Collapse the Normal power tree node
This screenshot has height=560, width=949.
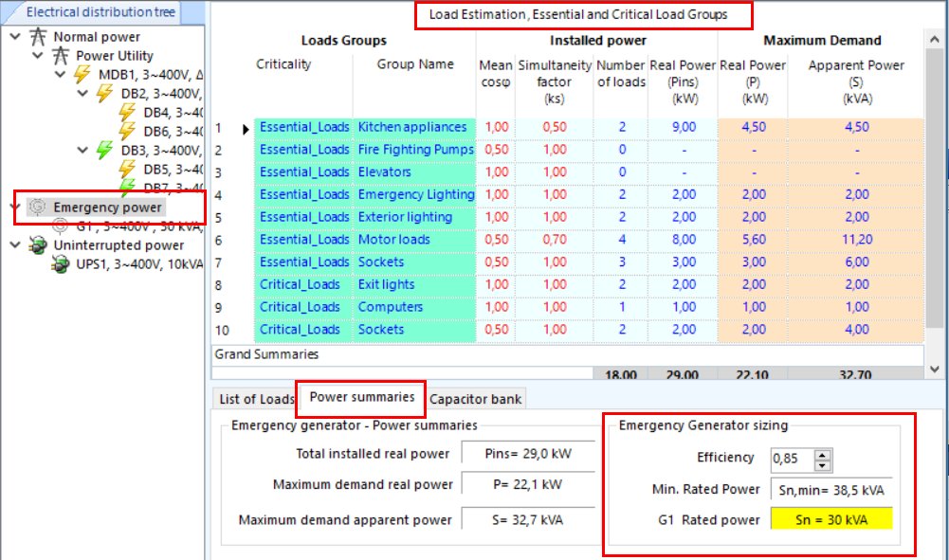pyautogui.click(x=14, y=37)
